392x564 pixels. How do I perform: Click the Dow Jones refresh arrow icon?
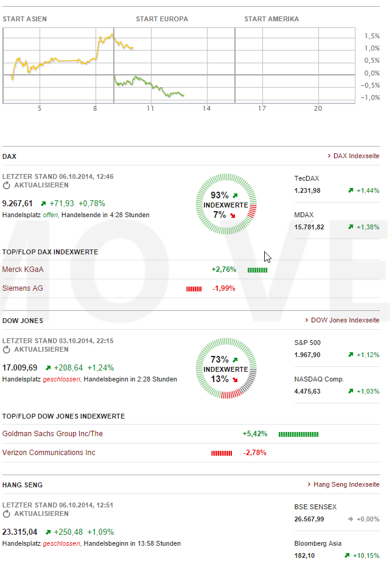7,349
